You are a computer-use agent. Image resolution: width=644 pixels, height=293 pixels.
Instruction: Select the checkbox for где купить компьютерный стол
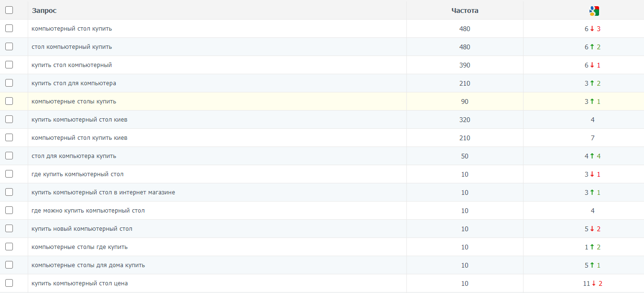[x=9, y=174]
